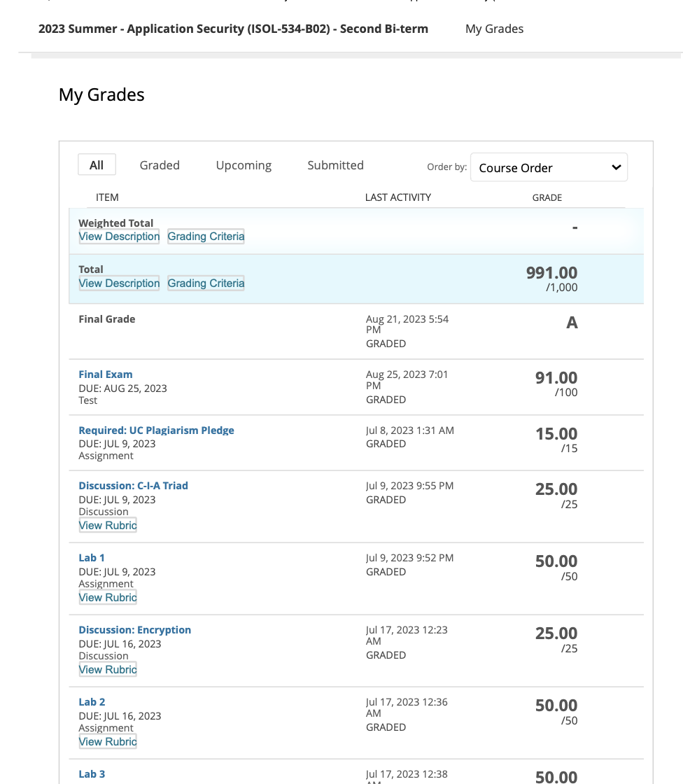Open Discussion: C-I-A Triad item

point(133,486)
